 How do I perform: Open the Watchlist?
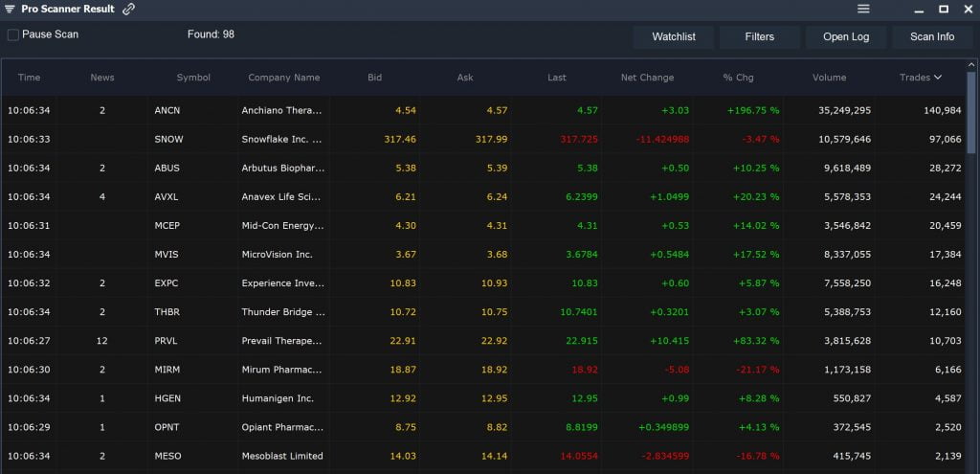674,37
